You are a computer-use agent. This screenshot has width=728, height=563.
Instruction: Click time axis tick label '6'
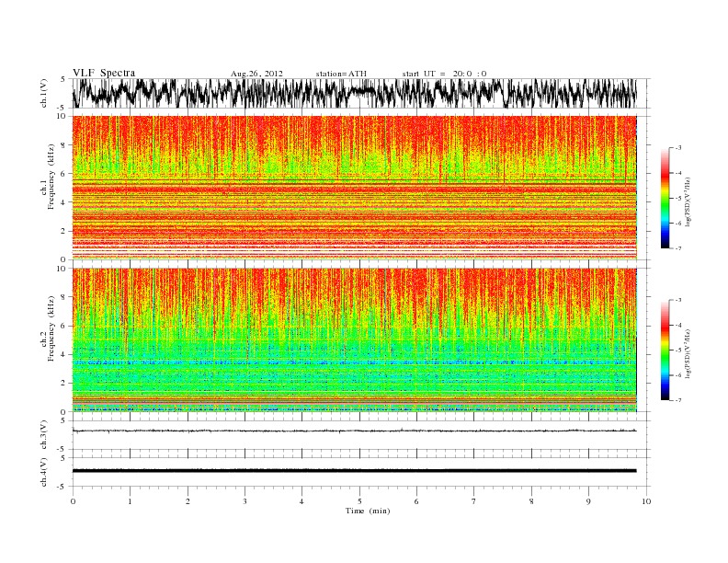click(416, 501)
